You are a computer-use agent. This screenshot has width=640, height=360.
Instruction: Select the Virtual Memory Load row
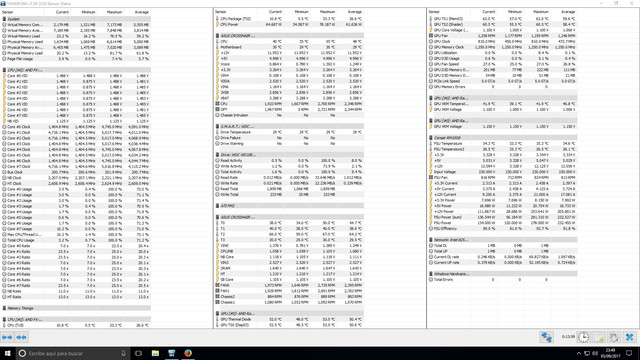[76, 36]
